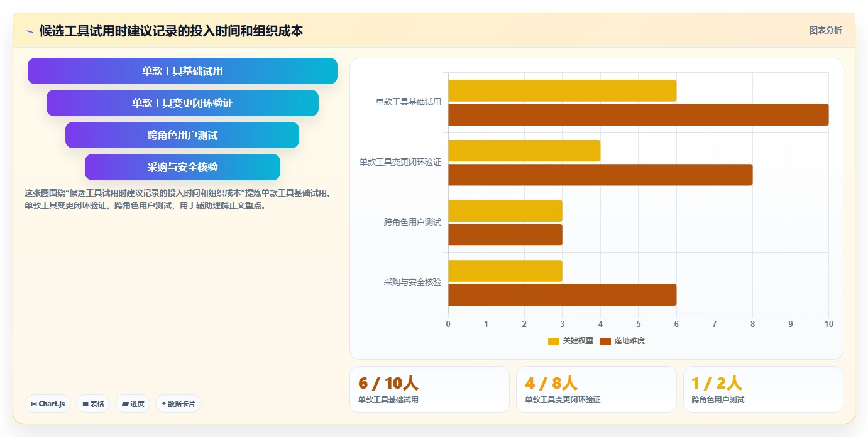This screenshot has width=868, height=437.
Task: Toggle 落地难度 legend brown swatch
Action: [605, 341]
